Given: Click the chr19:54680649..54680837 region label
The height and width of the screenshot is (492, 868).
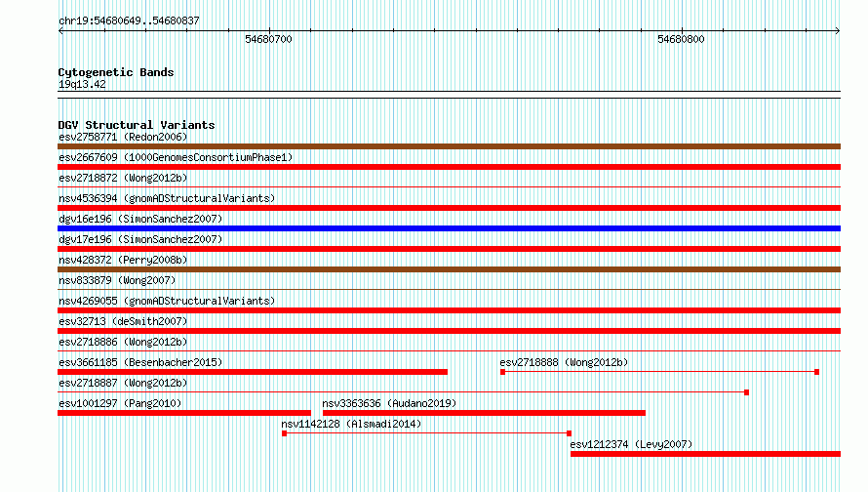Looking at the screenshot, I should 129,20.
